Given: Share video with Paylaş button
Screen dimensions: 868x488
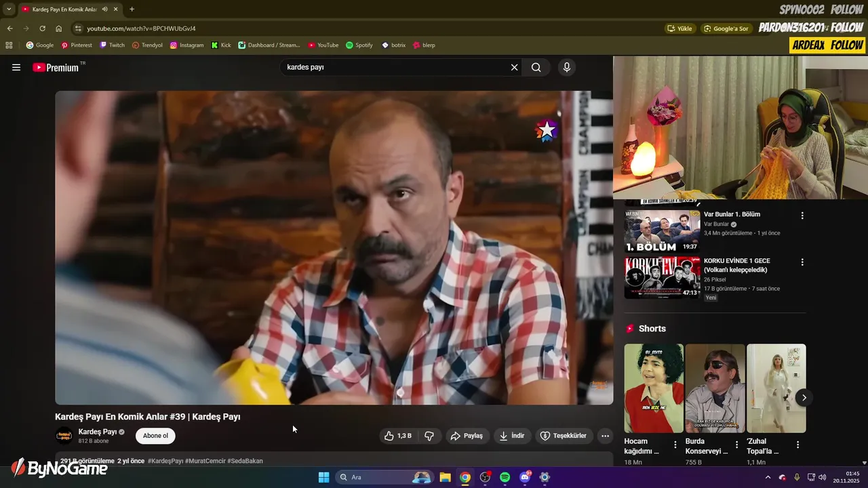Looking at the screenshot, I should (467, 436).
